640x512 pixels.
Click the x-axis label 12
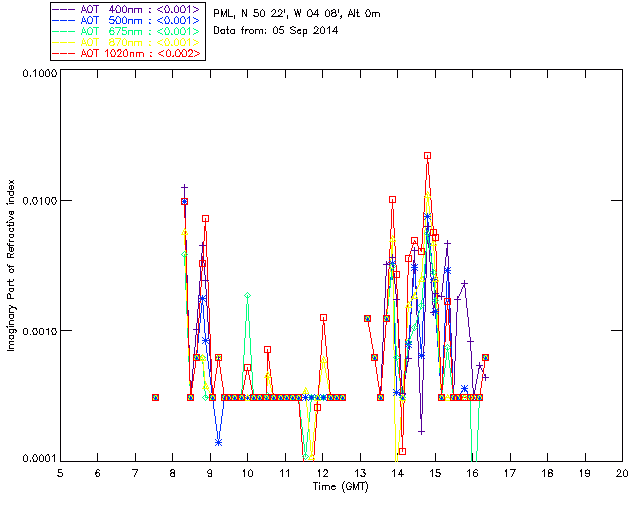click(322, 474)
